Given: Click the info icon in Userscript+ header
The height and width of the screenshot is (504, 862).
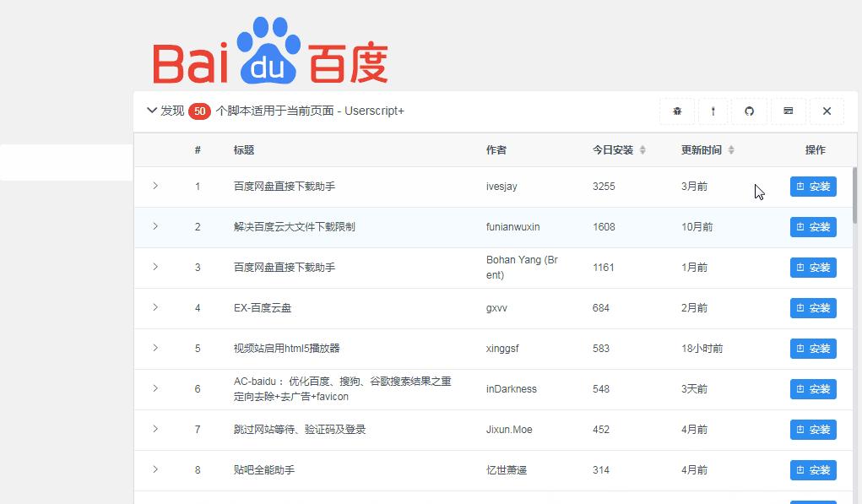Looking at the screenshot, I should (713, 111).
